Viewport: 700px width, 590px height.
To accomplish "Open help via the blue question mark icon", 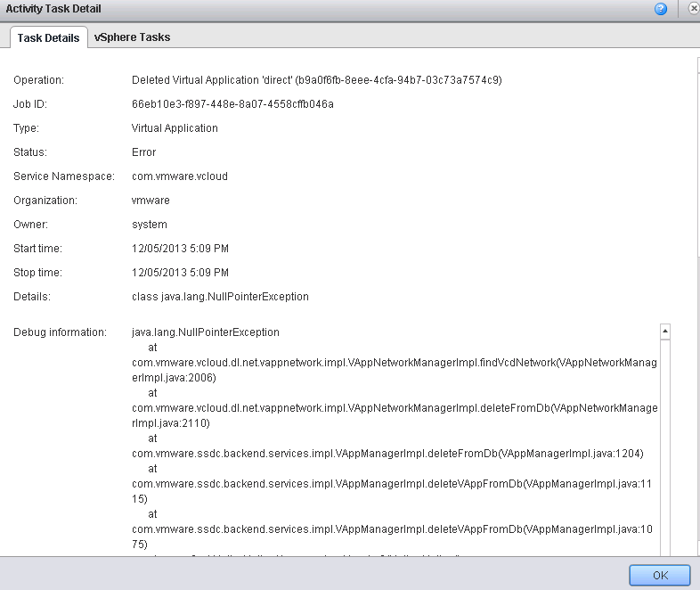I will click(x=661, y=9).
